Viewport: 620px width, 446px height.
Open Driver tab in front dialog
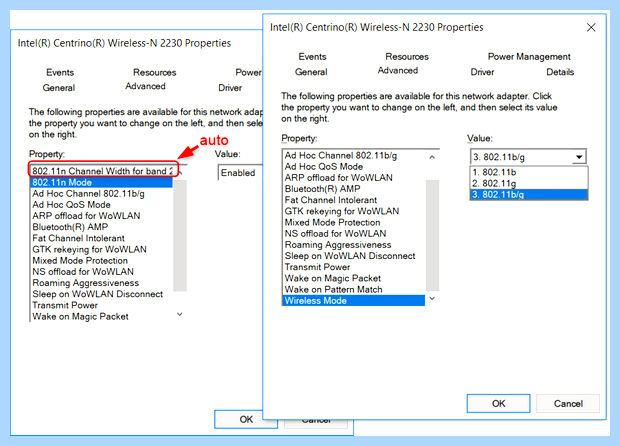[482, 72]
